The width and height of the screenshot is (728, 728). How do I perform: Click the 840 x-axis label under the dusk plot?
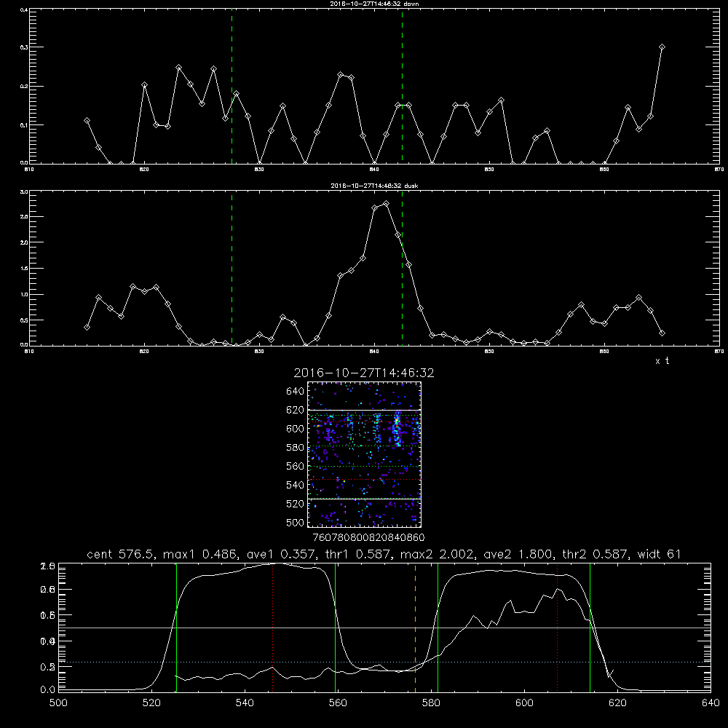[375, 352]
